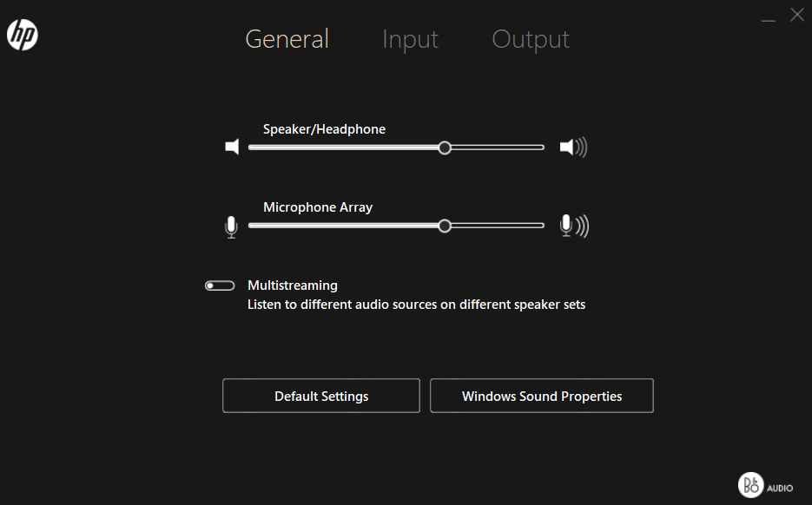Click the Multistreaming description text
The width and height of the screenshot is (812, 505).
click(416, 304)
